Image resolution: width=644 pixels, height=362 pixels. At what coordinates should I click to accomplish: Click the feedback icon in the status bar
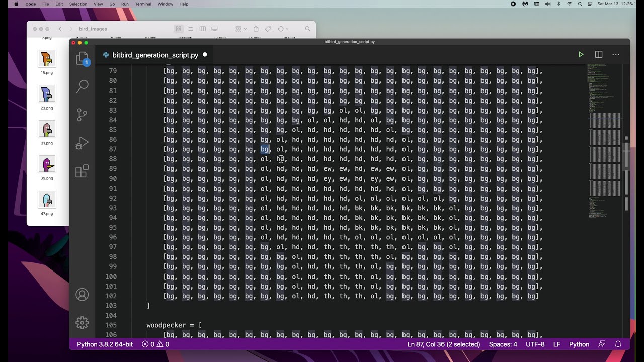pyautogui.click(x=602, y=344)
